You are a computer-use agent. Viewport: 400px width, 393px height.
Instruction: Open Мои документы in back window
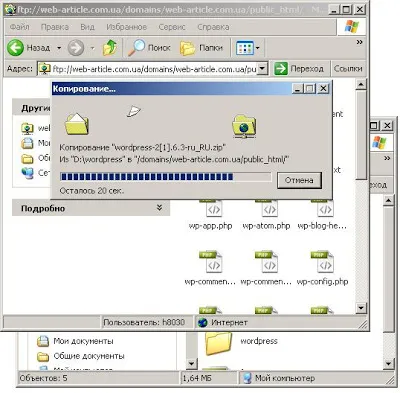pos(75,341)
